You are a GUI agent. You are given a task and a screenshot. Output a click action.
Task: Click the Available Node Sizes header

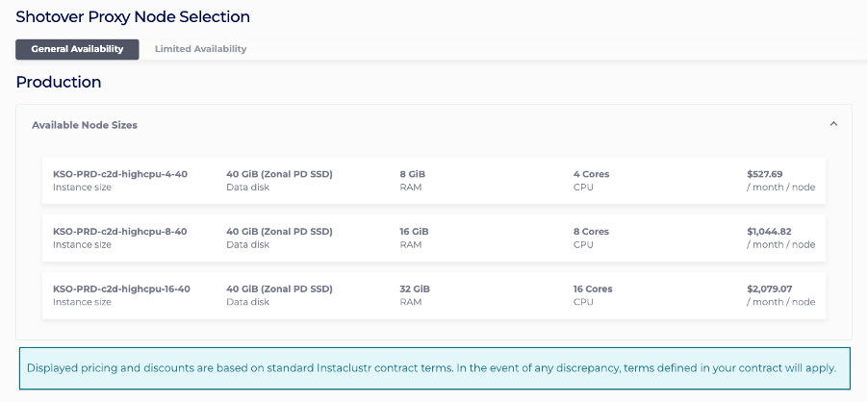tap(85, 125)
